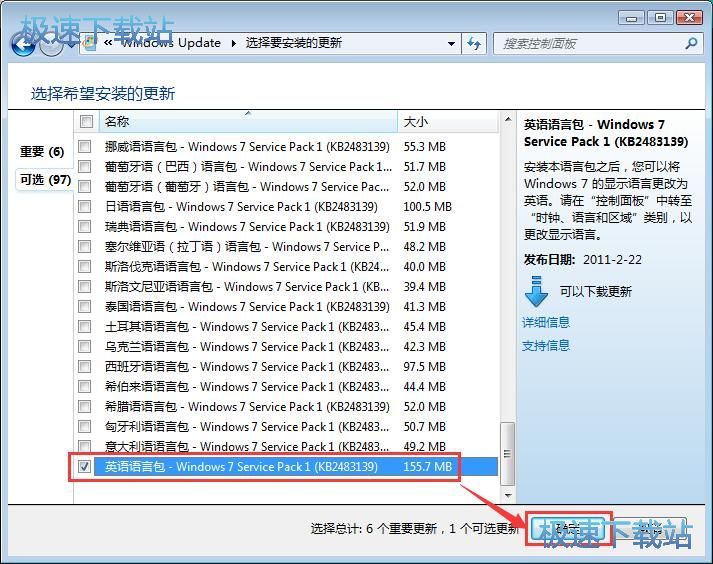Viewport: 713px width, 564px height.
Task: Click the list scrollbar up arrow
Action: [x=508, y=120]
